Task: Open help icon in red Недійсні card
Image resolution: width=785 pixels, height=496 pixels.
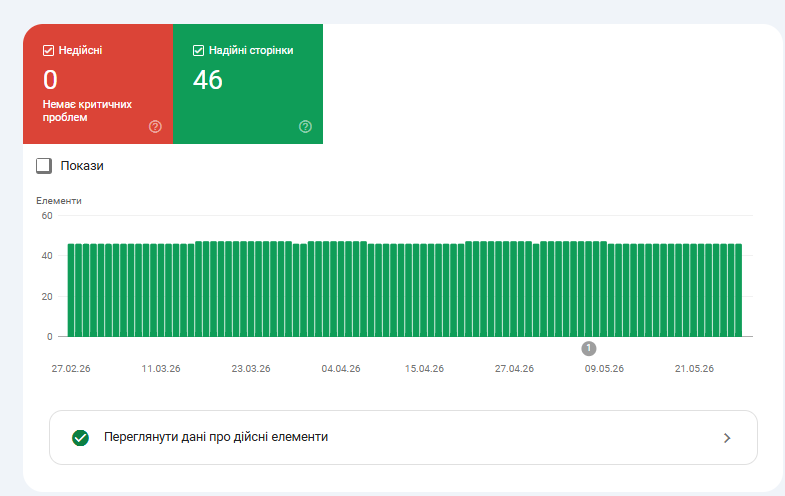Action: click(155, 127)
